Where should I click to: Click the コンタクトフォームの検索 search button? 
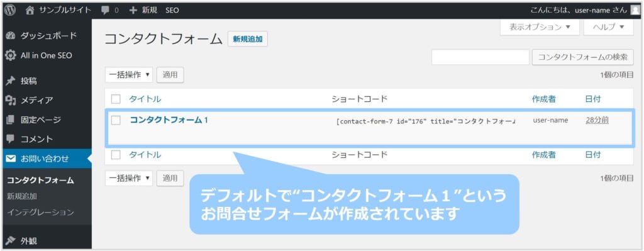583,57
